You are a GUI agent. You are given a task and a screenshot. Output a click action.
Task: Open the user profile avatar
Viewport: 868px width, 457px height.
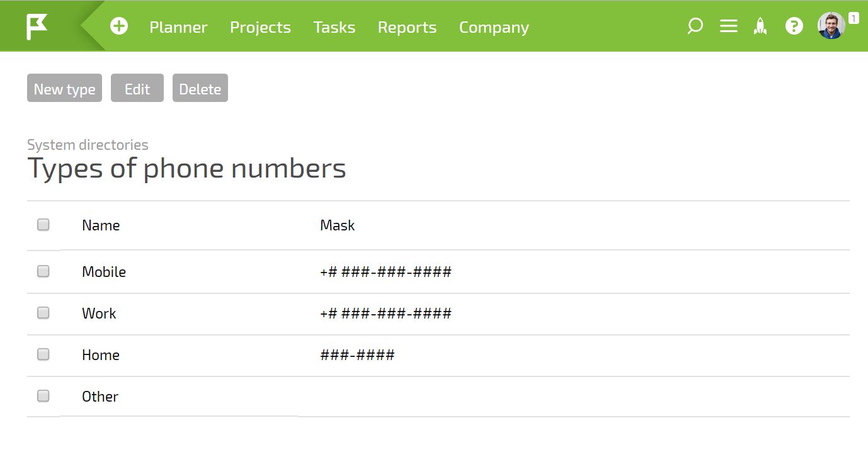click(831, 26)
